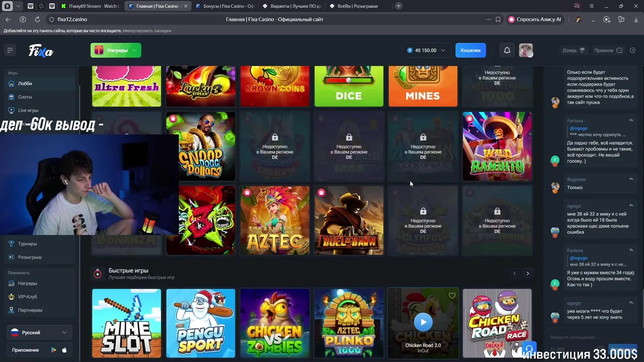This screenshot has width=644, height=362.
Task: Open the Duel at Dawn game
Action: coord(349,221)
